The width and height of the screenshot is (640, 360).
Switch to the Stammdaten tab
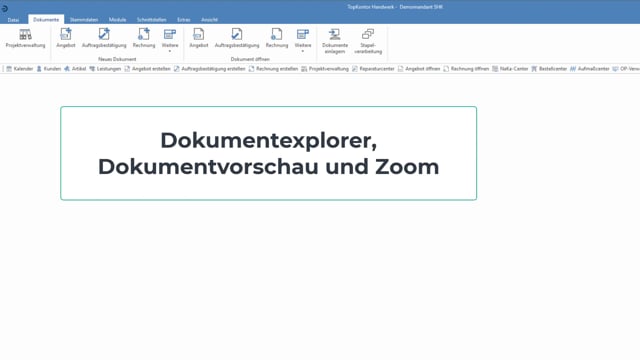pyautogui.click(x=84, y=20)
